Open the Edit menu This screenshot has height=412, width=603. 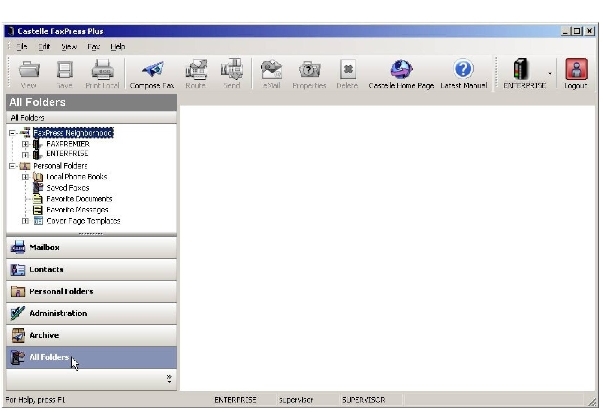(44, 47)
